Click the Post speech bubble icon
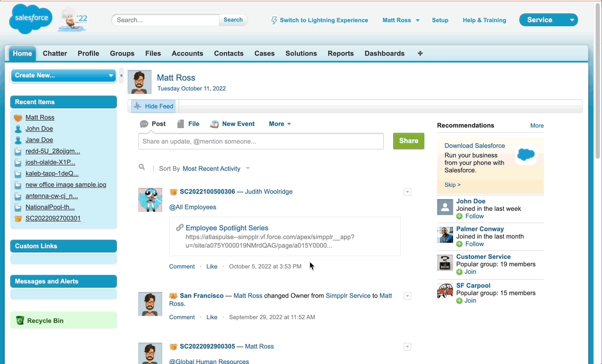The height and width of the screenshot is (364, 602). [x=144, y=124]
